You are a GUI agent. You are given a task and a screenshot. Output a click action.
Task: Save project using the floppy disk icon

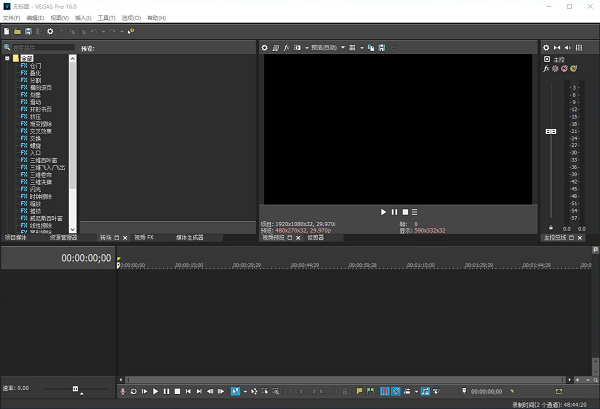click(28, 31)
